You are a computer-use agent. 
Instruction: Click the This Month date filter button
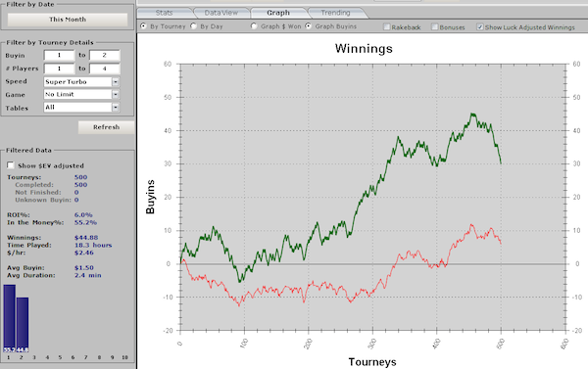coord(68,20)
